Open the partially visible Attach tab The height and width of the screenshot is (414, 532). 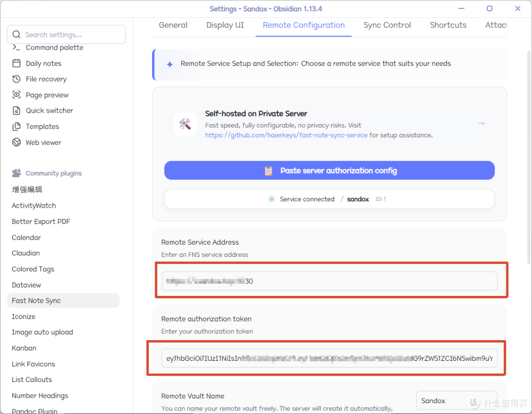click(496, 25)
